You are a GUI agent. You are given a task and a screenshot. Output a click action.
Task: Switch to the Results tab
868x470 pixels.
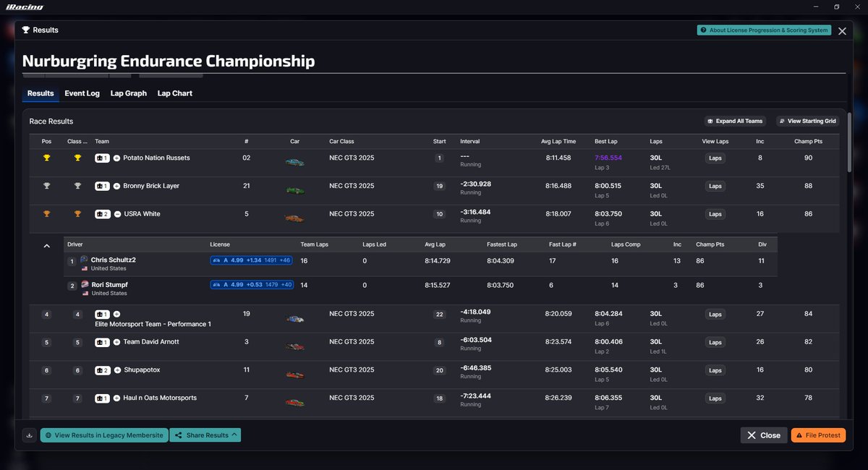point(41,93)
